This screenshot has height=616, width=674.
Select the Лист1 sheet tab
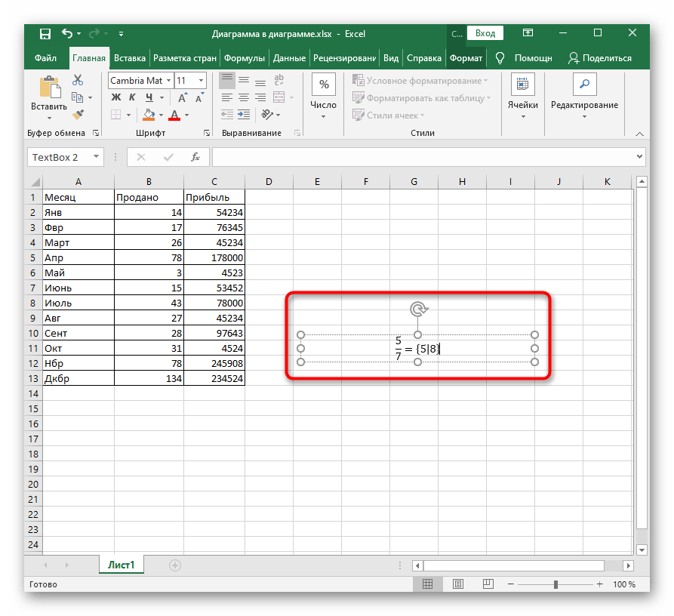pos(121,565)
